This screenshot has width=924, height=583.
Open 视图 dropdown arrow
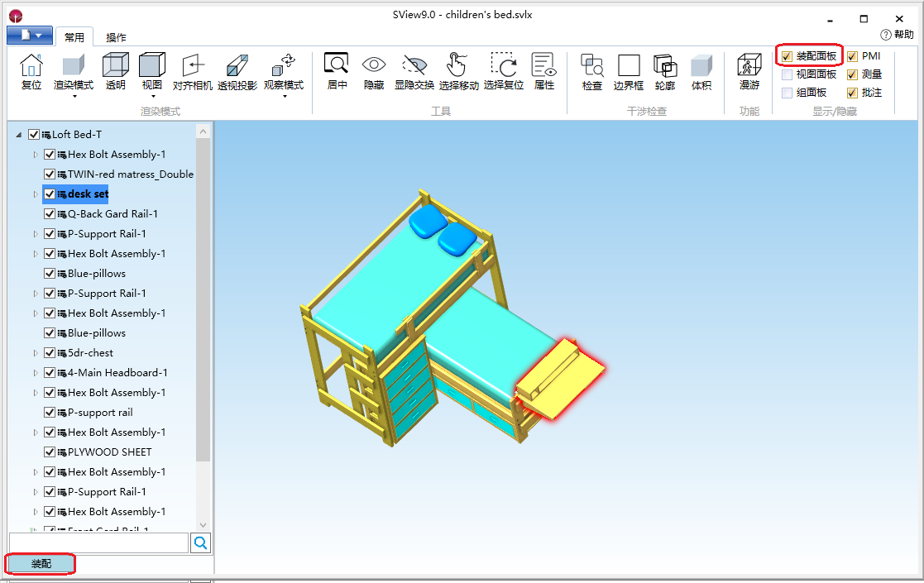point(153,96)
